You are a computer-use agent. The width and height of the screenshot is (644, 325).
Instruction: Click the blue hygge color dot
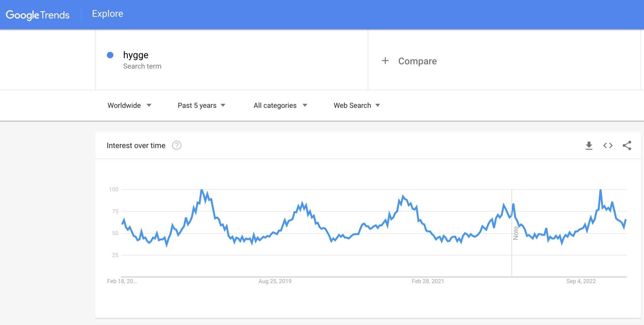(110, 55)
